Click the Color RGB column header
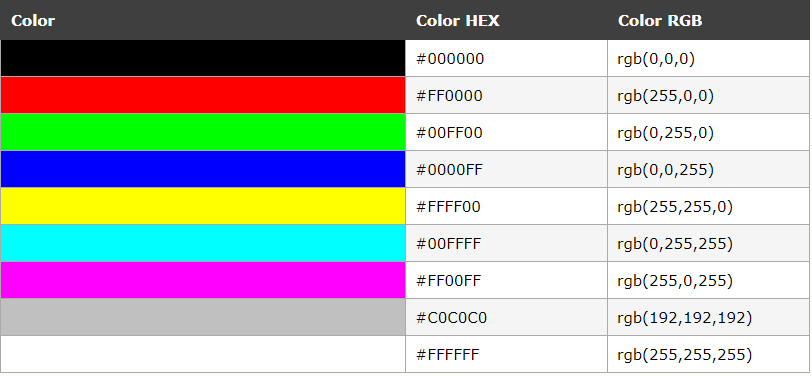Viewport: 812px width, 376px height. point(660,21)
